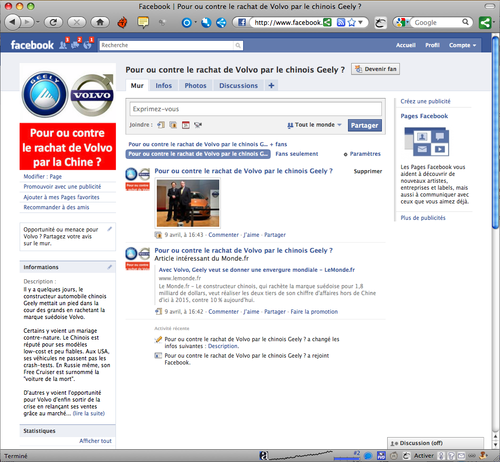Open the LeMonde.fr article link

tap(257, 270)
